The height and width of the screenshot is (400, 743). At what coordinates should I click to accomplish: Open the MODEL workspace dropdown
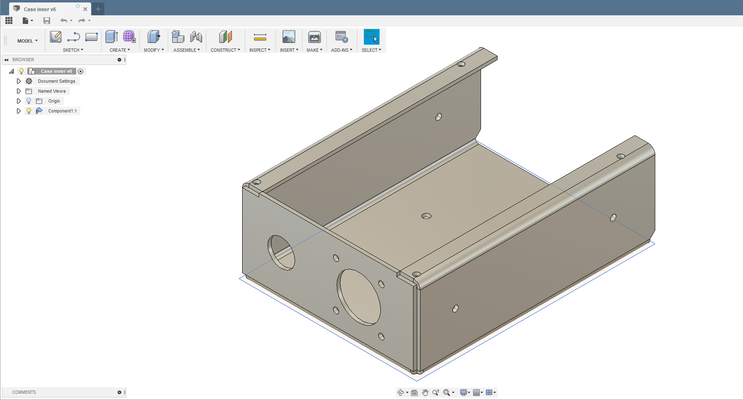27,41
